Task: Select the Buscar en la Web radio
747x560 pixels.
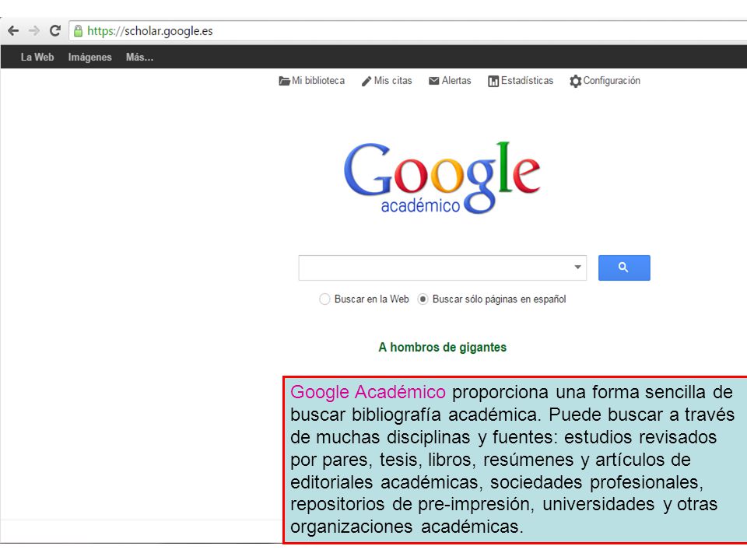Action: [x=324, y=299]
